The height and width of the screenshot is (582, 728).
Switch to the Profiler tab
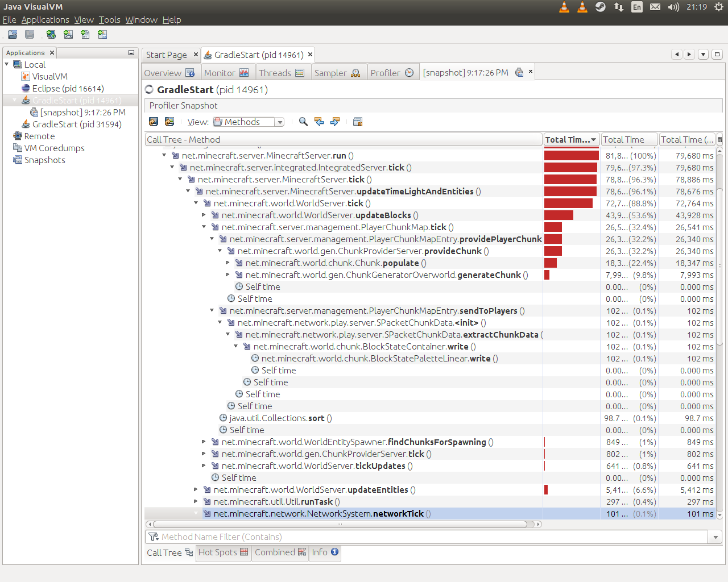[392, 73]
